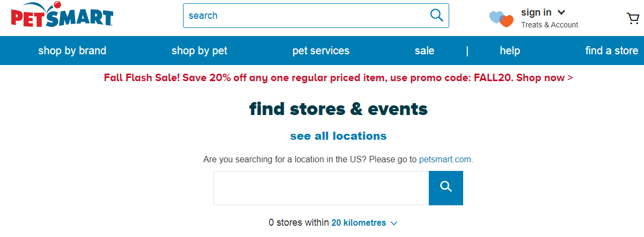Screen dimensions: 644x237
Task: Open the shop by pet menu
Action: (x=199, y=51)
